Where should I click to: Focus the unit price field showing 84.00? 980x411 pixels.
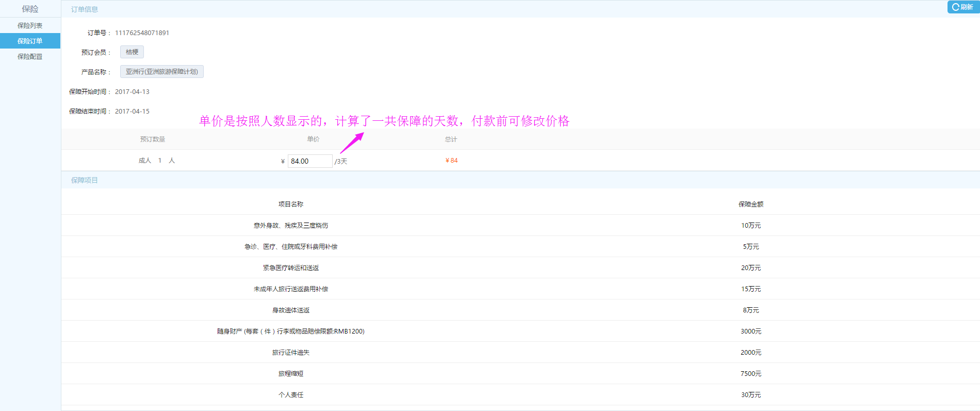click(x=309, y=161)
